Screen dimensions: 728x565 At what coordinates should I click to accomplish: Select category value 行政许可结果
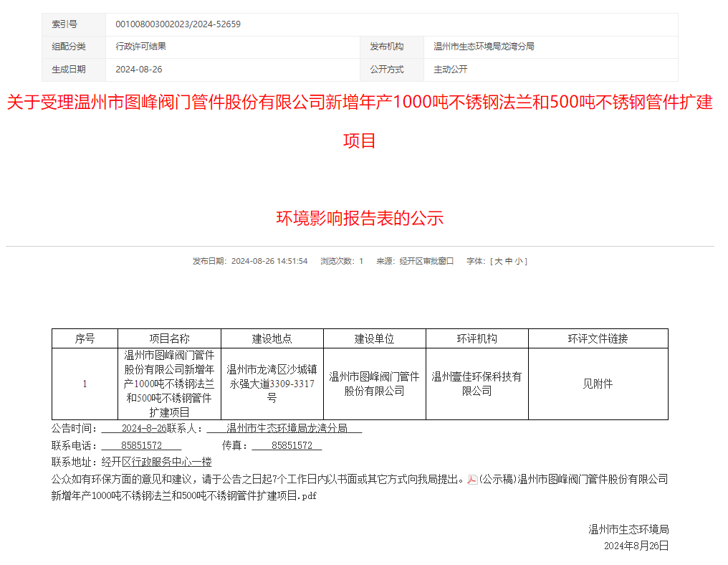(x=140, y=47)
